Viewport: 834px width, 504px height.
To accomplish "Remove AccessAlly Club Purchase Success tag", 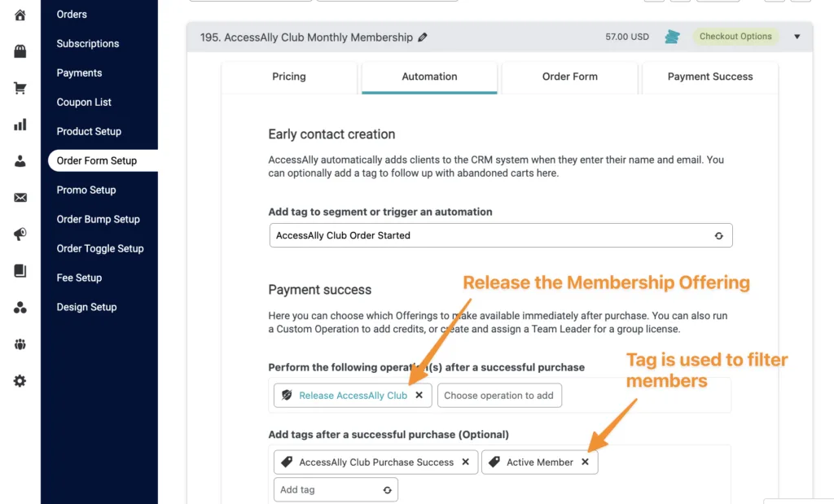I will click(x=465, y=462).
